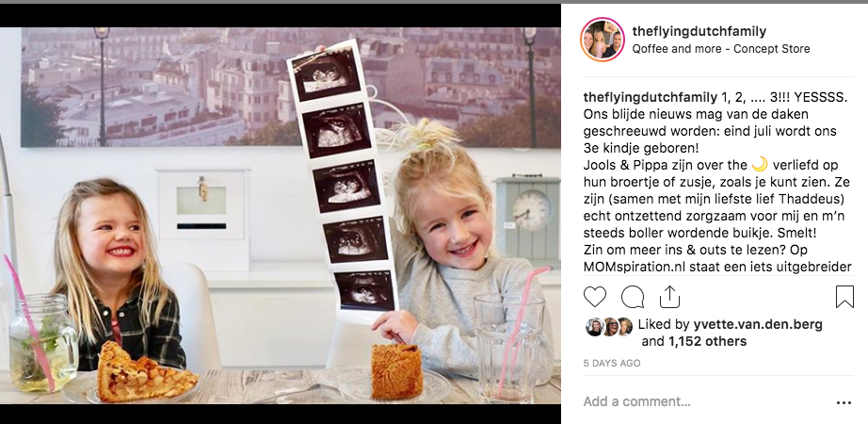Like the post with the heart icon
Screen dimensions: 868x424
595,297
